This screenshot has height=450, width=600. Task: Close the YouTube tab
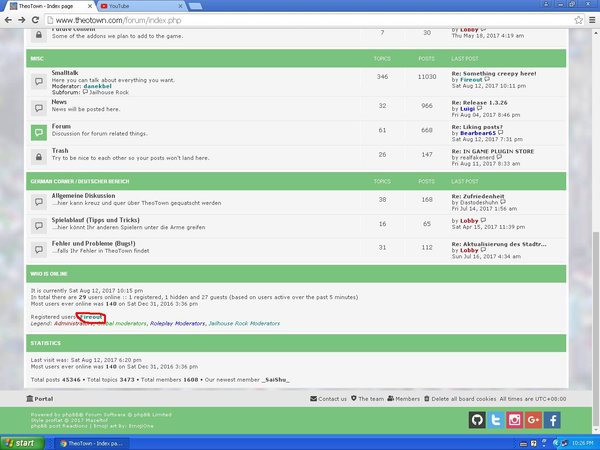click(181, 6)
